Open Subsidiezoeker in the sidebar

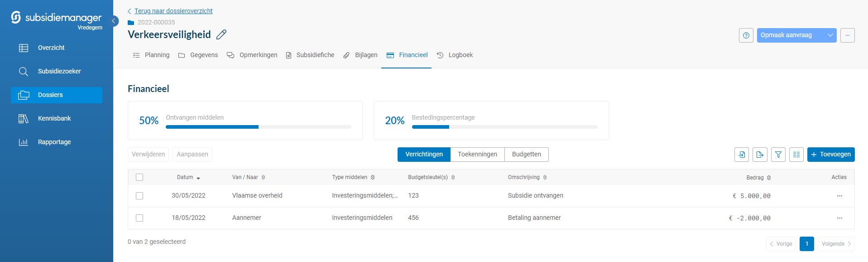[59, 71]
